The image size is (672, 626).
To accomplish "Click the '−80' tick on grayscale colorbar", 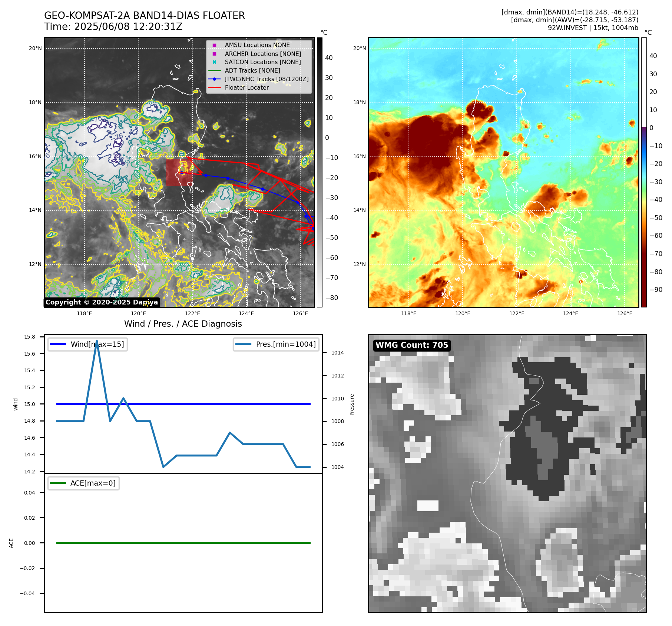I will tap(332, 298).
